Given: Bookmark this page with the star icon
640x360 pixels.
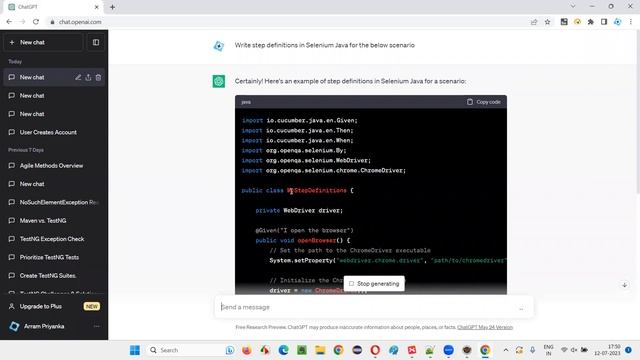Looking at the screenshot, I should tap(548, 22).
